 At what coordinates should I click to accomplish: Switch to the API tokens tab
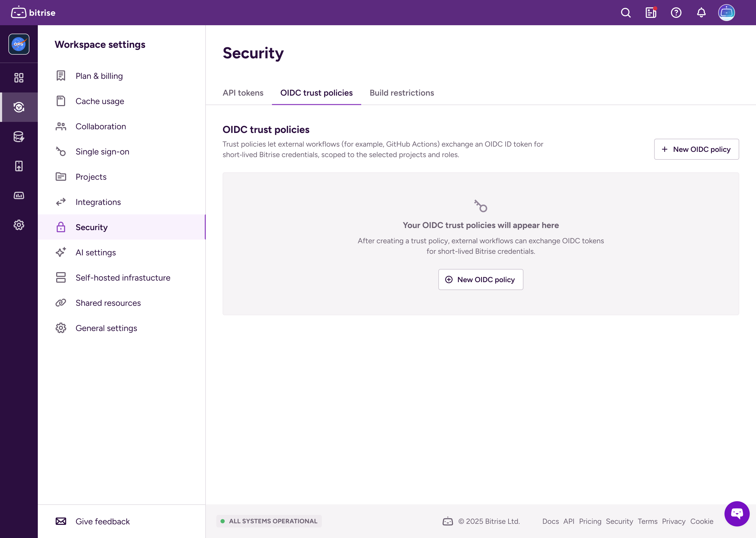pos(243,93)
